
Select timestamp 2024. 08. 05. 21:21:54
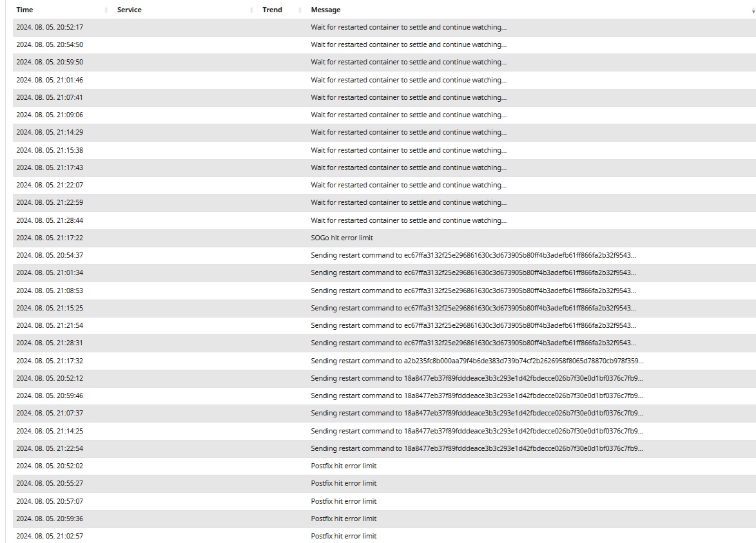click(x=50, y=326)
